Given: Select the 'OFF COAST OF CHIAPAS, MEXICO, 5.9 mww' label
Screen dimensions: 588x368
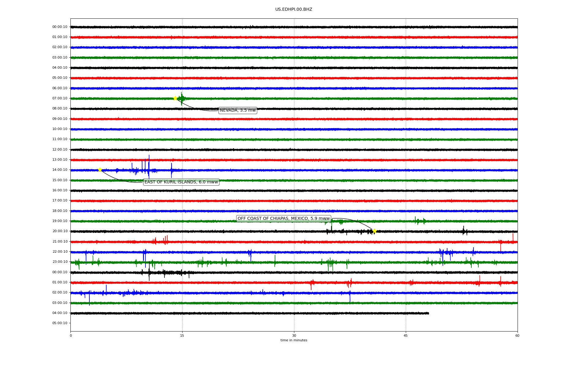Looking at the screenshot, I should click(284, 219).
